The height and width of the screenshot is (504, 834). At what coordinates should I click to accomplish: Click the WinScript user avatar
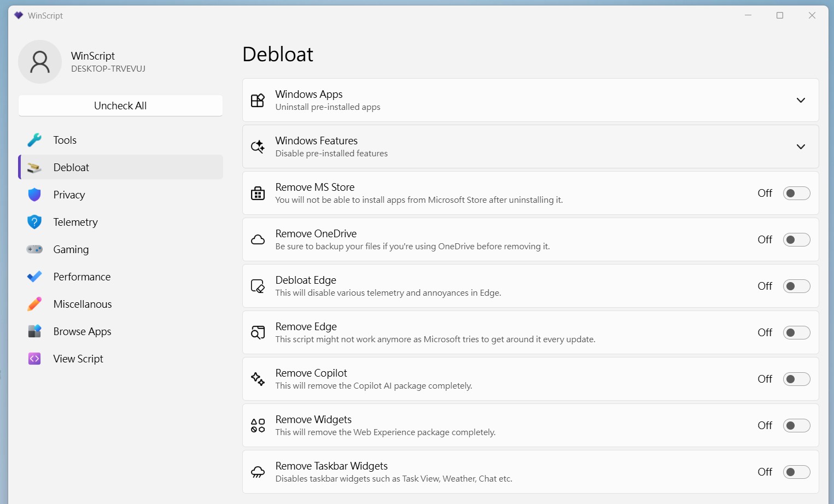[40, 62]
